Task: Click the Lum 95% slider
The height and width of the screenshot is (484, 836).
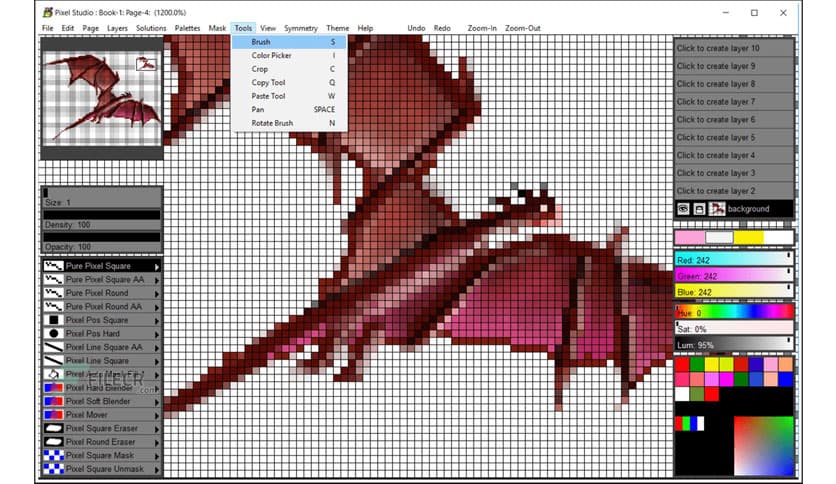Action: 734,344
